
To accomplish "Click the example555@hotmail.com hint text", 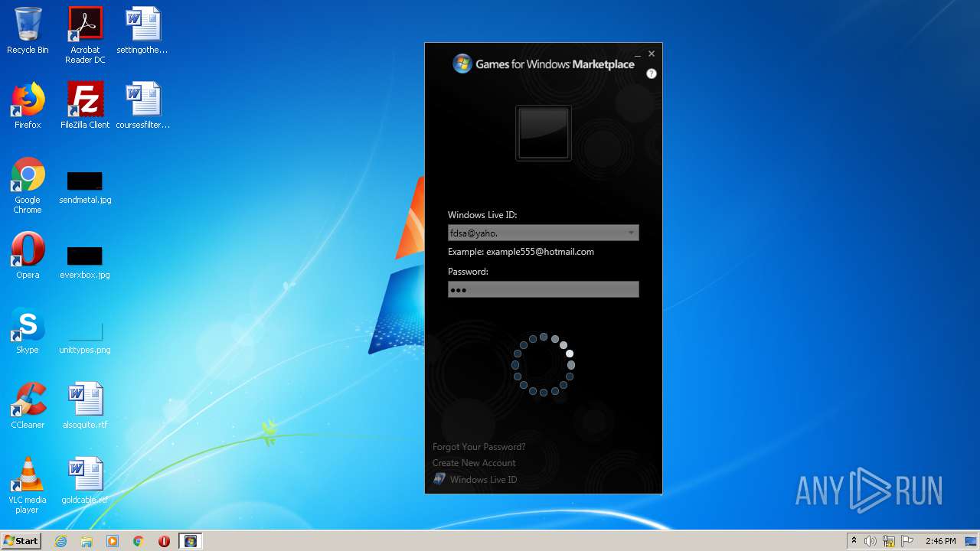I will 540,252.
